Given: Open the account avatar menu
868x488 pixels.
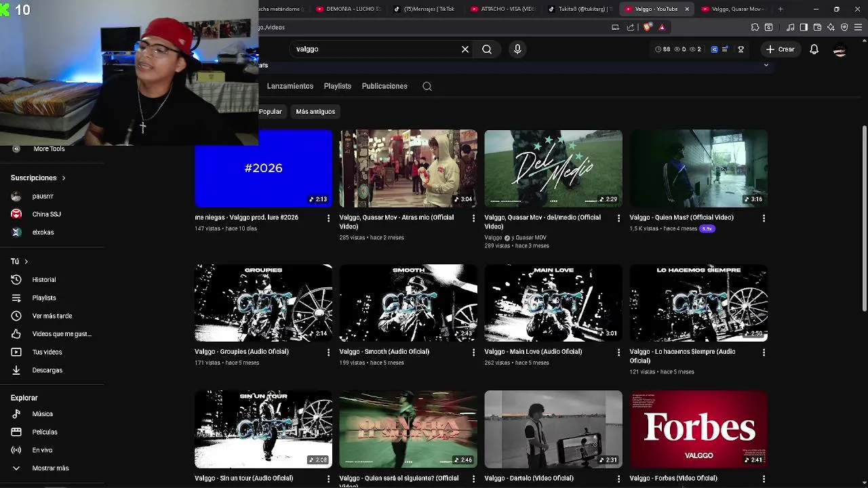Looking at the screenshot, I should click(x=840, y=49).
